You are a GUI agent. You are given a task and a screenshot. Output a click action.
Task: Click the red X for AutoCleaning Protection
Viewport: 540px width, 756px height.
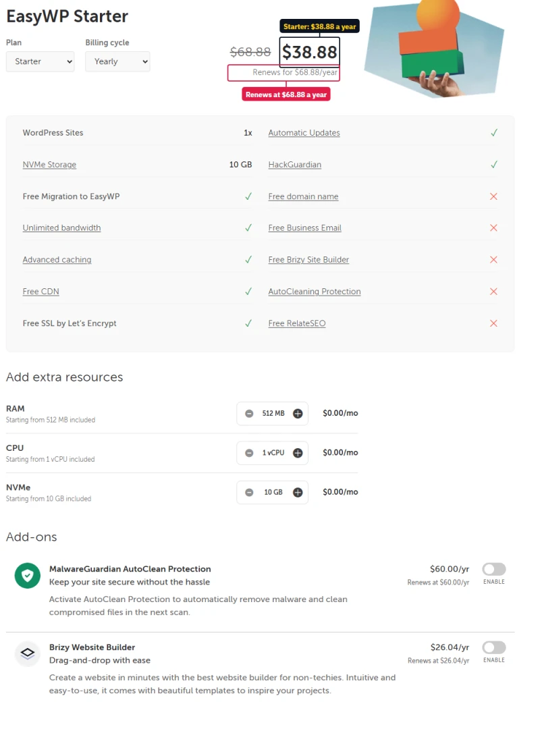[493, 291]
